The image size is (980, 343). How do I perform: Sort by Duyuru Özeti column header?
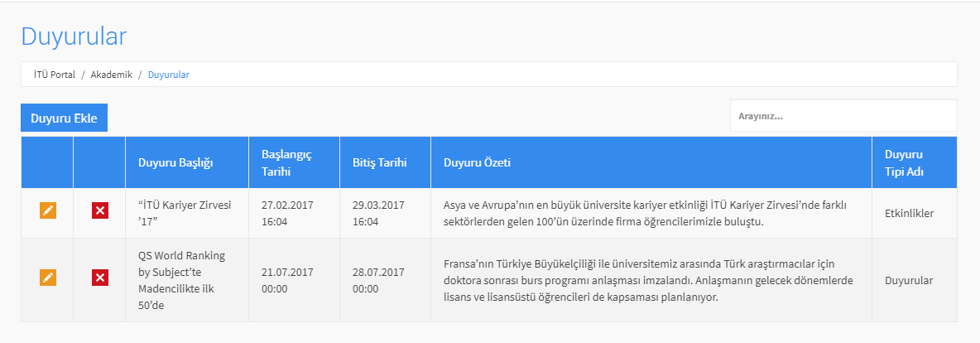[x=478, y=162]
